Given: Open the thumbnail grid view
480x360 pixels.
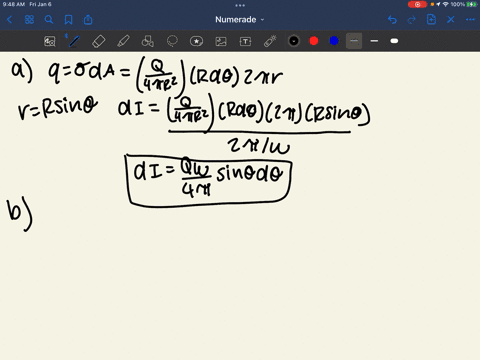Looking at the screenshot, I should pyautogui.click(x=29, y=20).
